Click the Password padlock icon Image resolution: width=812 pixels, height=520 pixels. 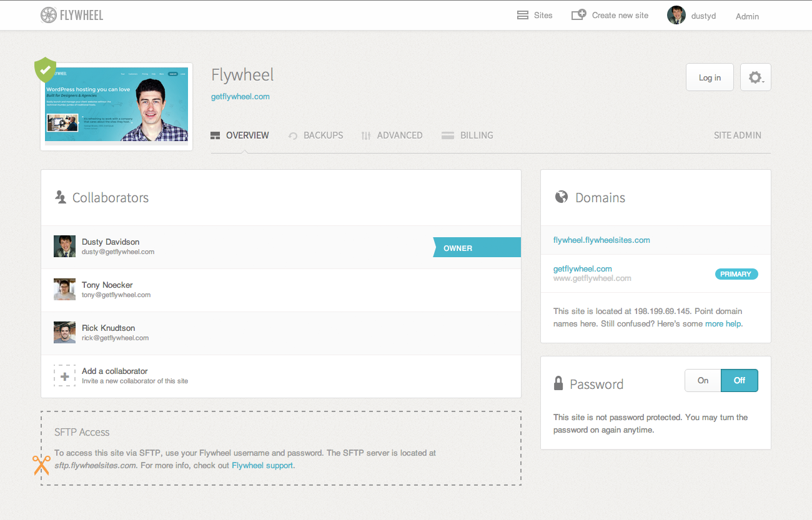[x=558, y=383]
